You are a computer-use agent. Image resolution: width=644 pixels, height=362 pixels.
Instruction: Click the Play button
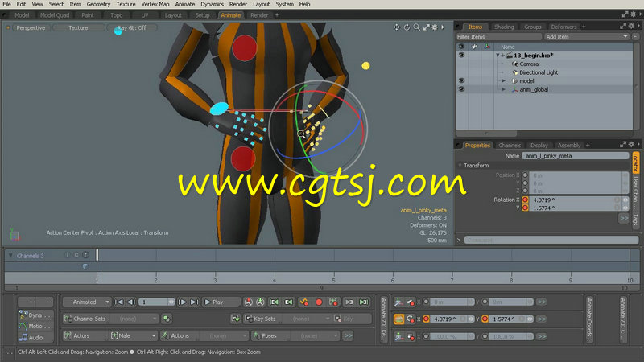[221, 302]
